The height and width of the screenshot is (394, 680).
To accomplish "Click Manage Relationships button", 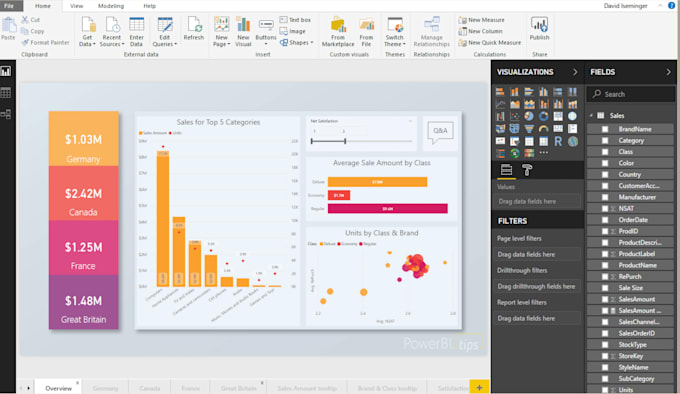I will coord(432,31).
